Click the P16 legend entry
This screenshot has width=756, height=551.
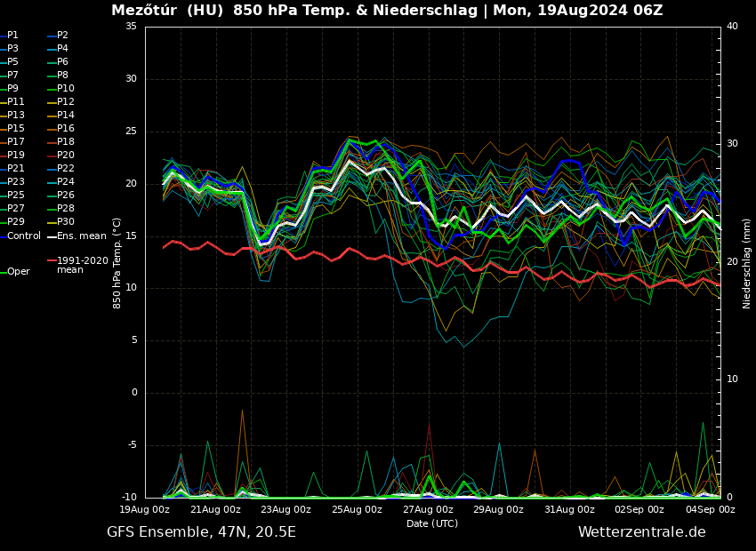(x=66, y=129)
